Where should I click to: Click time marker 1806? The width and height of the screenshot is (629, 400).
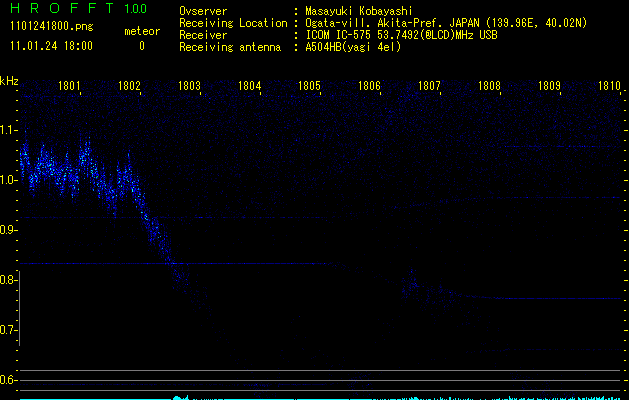[x=369, y=86]
